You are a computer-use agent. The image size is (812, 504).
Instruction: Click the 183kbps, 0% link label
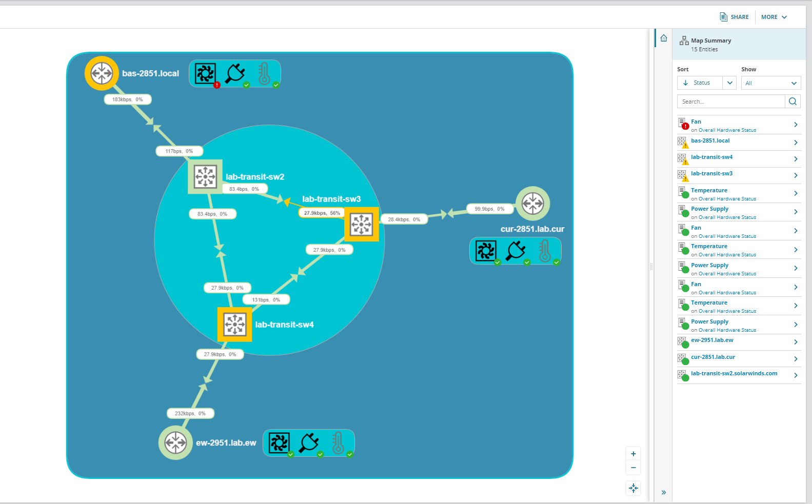coord(128,99)
